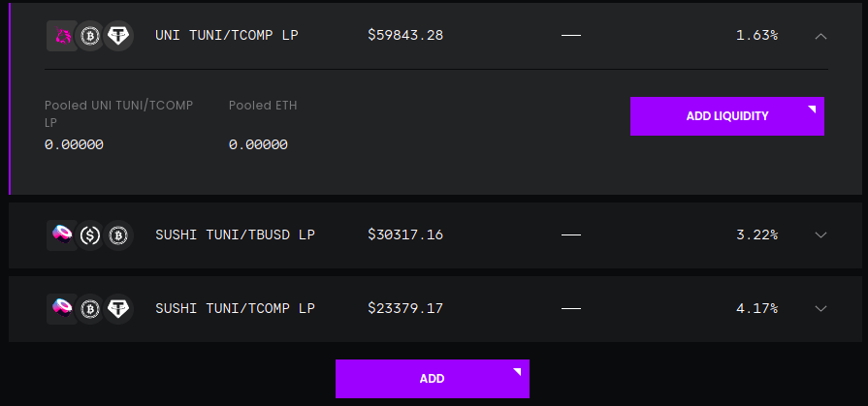Click the purple ADD button
The width and height of the screenshot is (868, 406).
(433, 379)
